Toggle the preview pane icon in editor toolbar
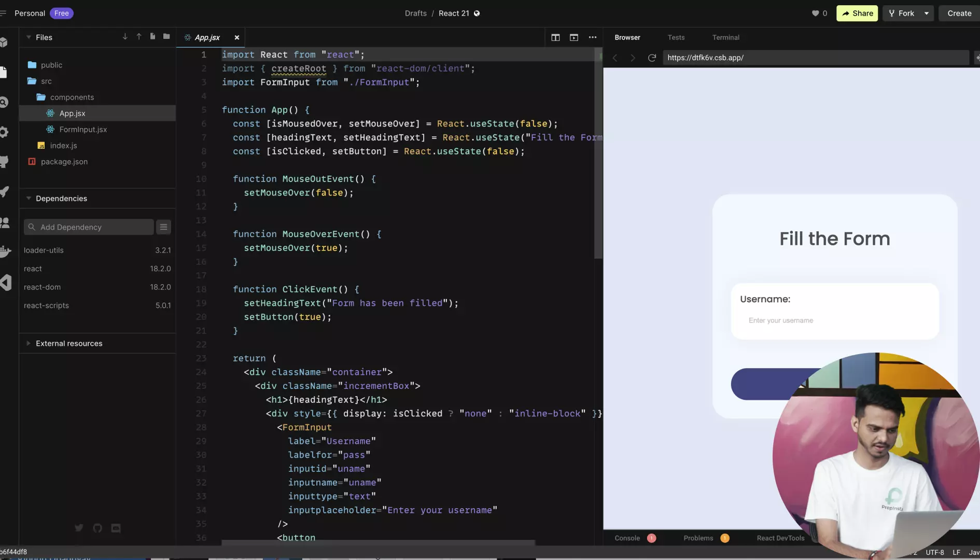 click(574, 37)
